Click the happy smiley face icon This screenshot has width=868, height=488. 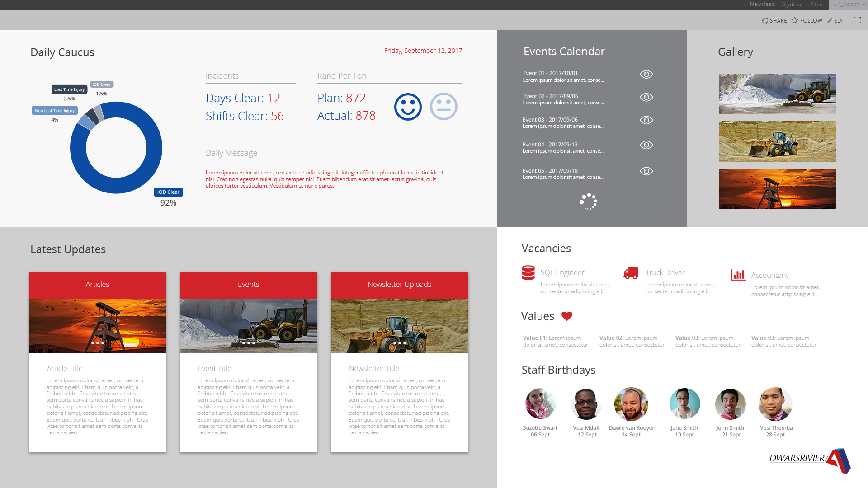408,107
